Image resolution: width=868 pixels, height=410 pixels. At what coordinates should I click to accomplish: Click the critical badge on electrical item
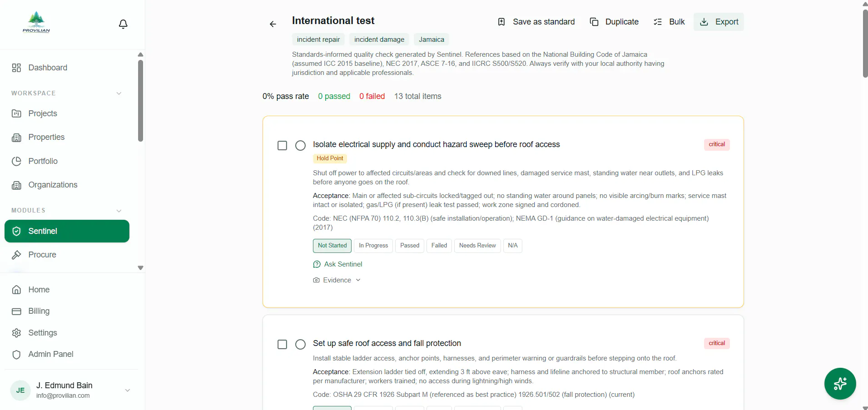(717, 144)
